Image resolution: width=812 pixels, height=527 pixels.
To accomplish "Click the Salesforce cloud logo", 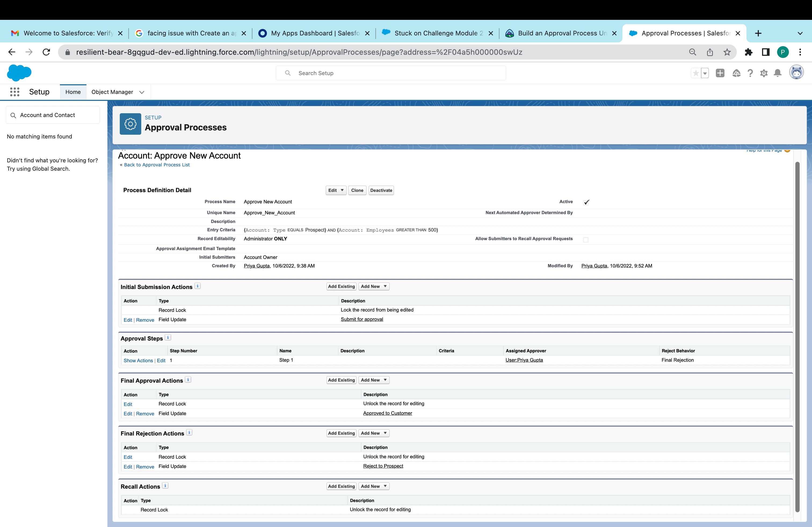I will pyautogui.click(x=19, y=73).
